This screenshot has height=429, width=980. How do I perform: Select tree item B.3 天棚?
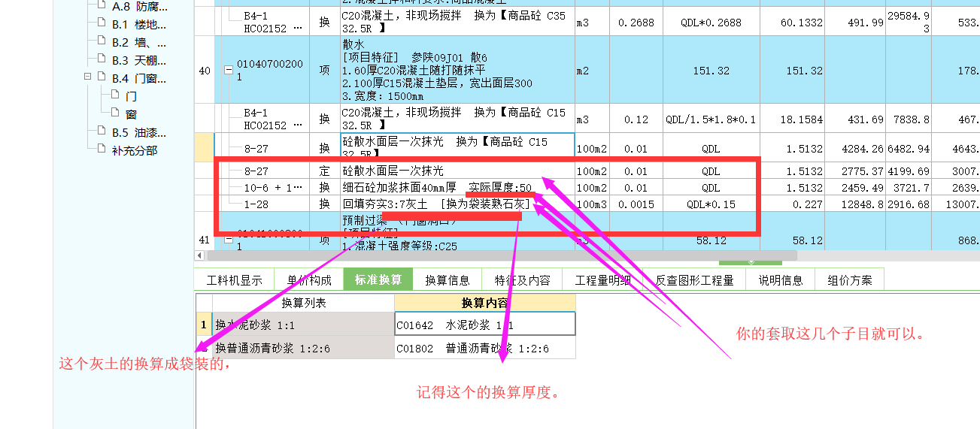pos(139,60)
